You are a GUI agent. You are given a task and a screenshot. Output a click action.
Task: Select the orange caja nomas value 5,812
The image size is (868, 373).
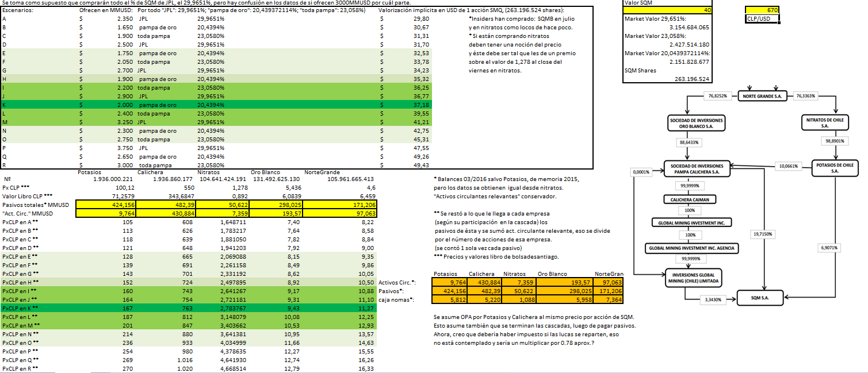point(450,299)
